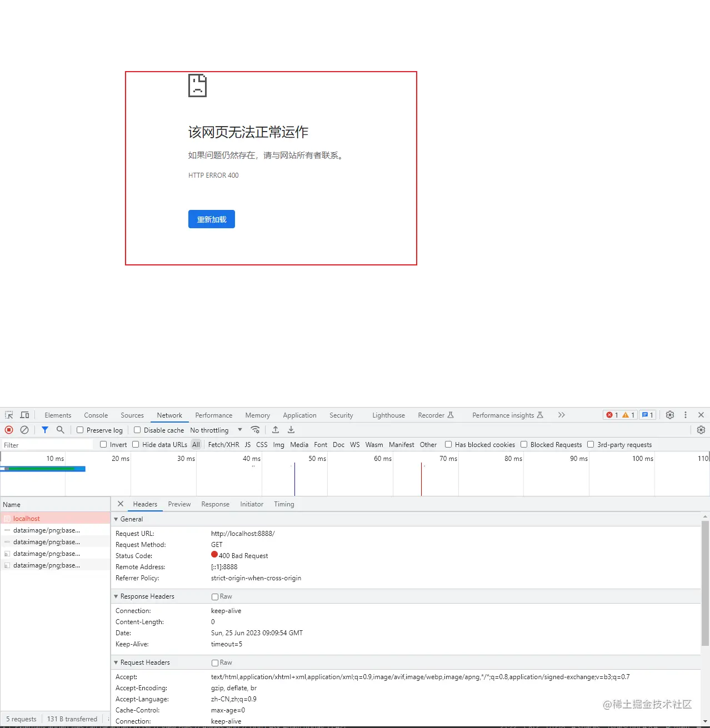Enable Preserve log checkbox
This screenshot has width=710, height=728.
point(80,430)
